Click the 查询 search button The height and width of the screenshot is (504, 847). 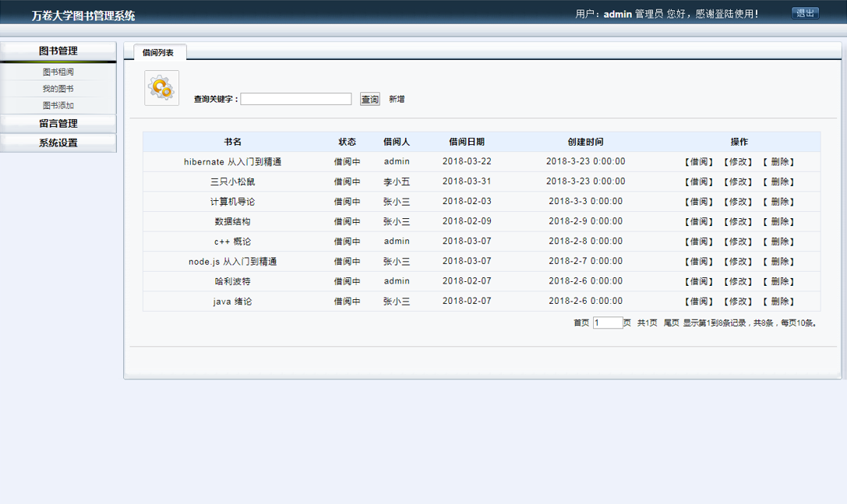click(369, 99)
